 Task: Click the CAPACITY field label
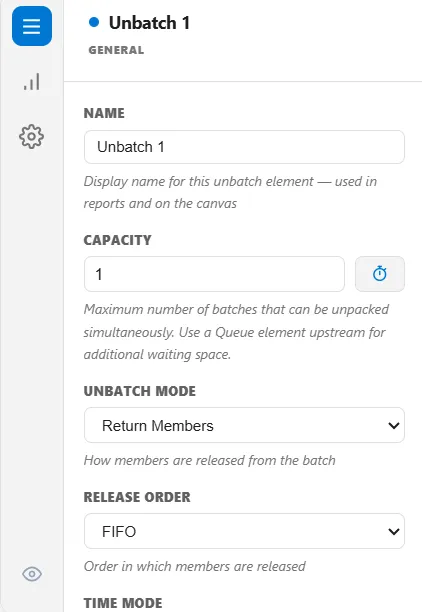(118, 240)
